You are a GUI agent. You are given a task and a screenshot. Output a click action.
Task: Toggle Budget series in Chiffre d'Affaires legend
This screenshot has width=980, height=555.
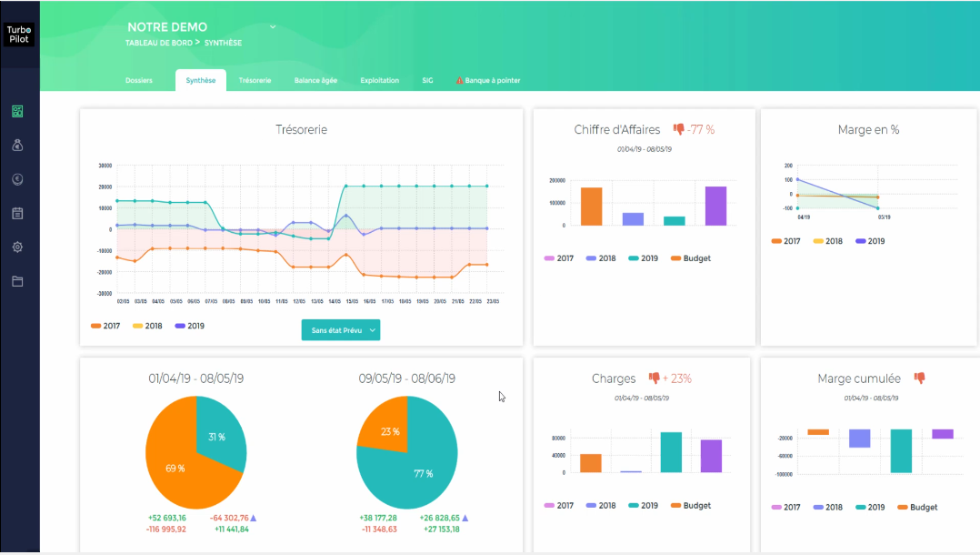691,258
